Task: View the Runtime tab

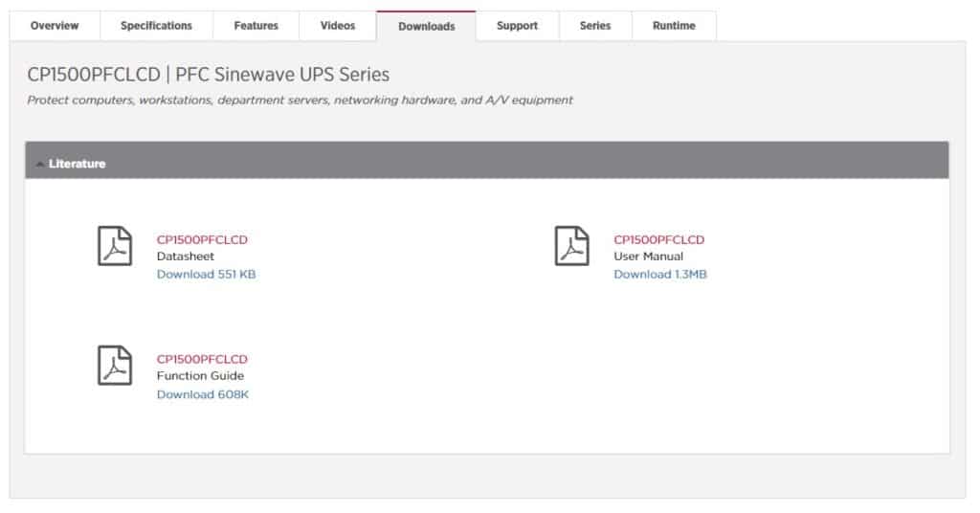Action: click(674, 26)
